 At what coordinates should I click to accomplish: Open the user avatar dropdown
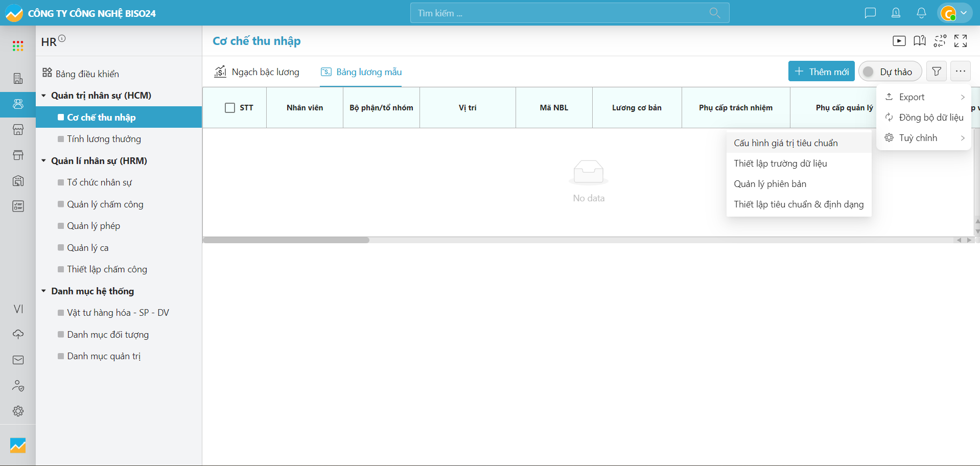954,13
